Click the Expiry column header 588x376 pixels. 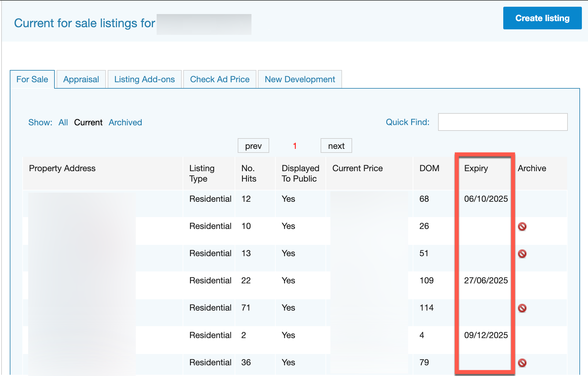pos(476,168)
